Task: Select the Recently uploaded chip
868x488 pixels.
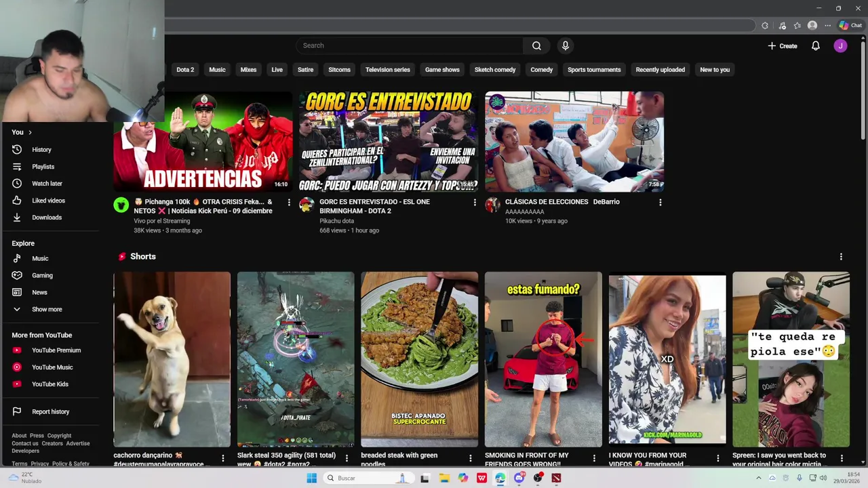Action: [x=660, y=70]
